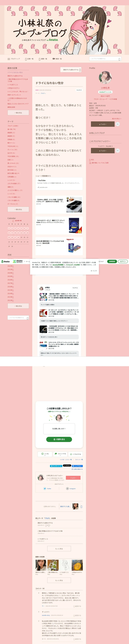Image resolution: width=129 pixels, height=644 pixels.
Task: Open recent post いつも思うこと in sidebar
Action: [13, 85]
